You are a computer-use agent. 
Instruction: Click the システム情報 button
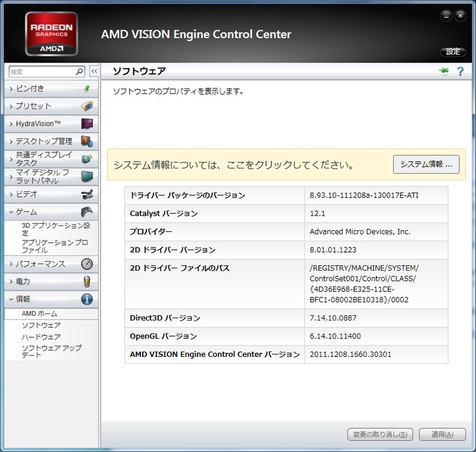click(426, 164)
